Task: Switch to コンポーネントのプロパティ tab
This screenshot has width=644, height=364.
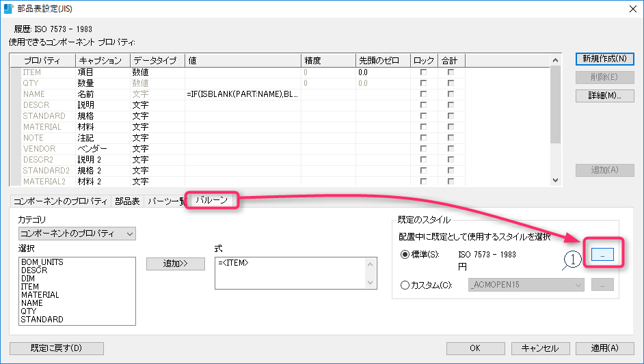Action: tap(60, 201)
